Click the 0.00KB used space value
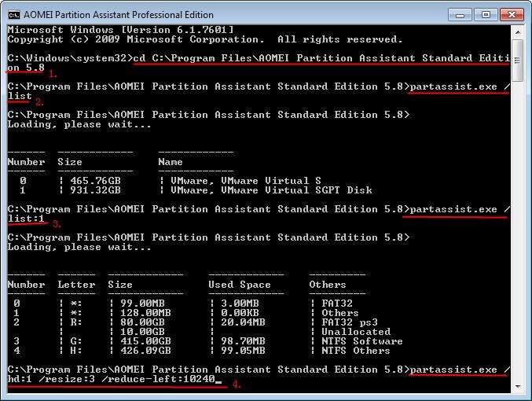Image resolution: width=532 pixels, height=401 pixels. 240,313
